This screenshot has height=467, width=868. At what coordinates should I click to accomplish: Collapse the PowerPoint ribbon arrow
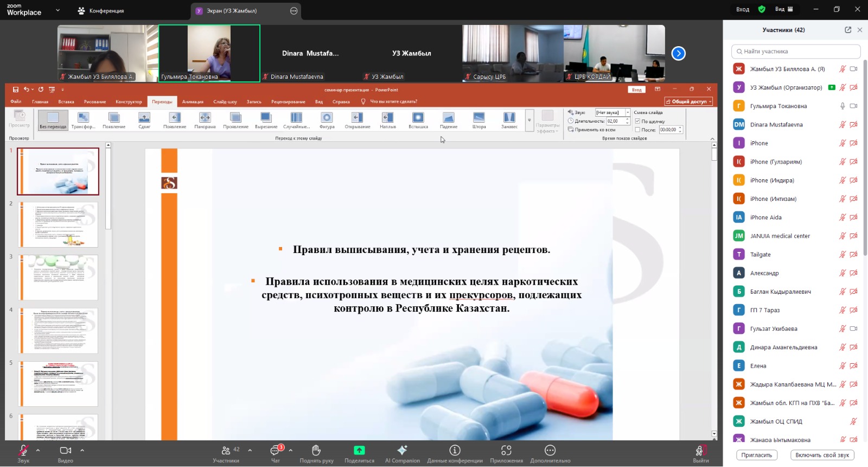pyautogui.click(x=712, y=138)
